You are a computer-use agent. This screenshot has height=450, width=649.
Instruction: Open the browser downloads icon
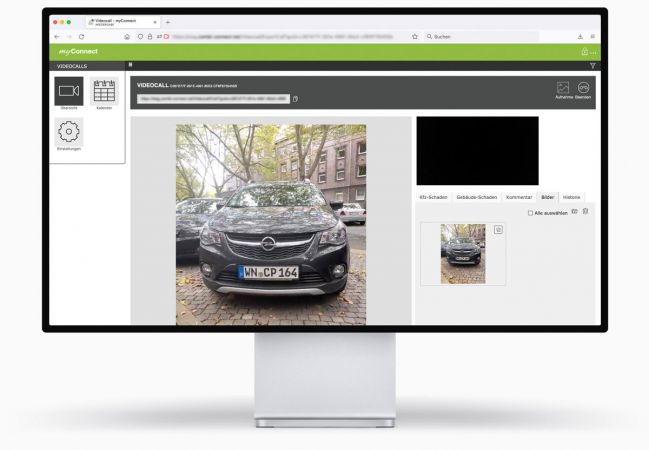(x=580, y=36)
